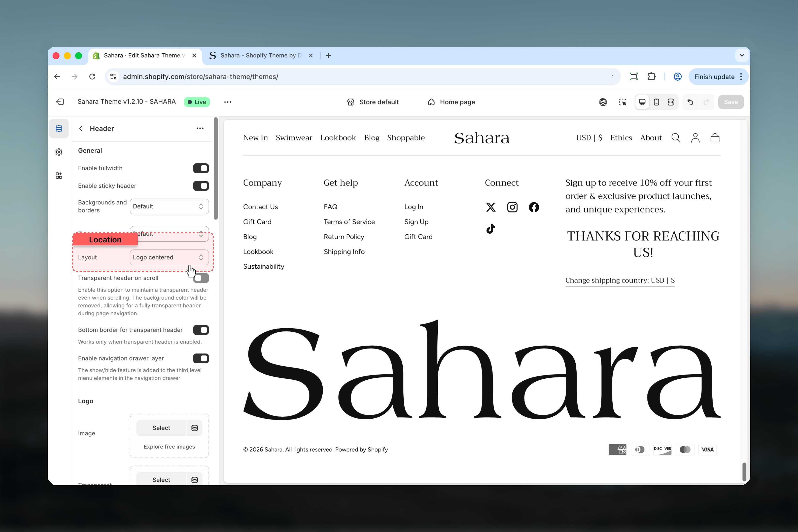Switch to fullscreen preview

[x=671, y=102]
